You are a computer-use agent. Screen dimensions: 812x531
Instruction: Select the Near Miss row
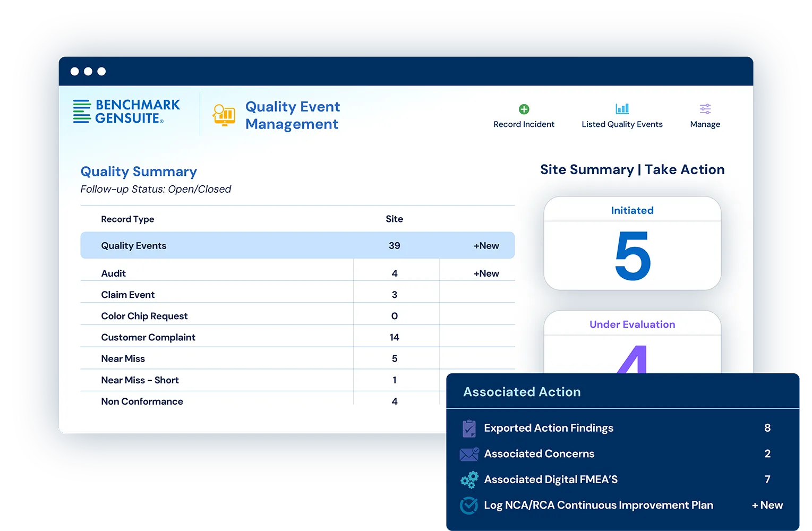click(x=297, y=358)
